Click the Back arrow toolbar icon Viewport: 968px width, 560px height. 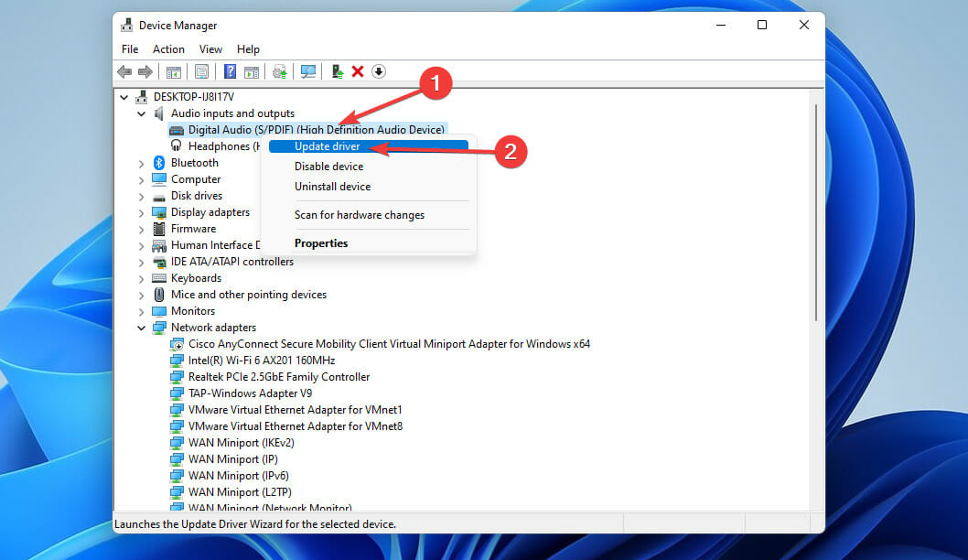coord(124,71)
